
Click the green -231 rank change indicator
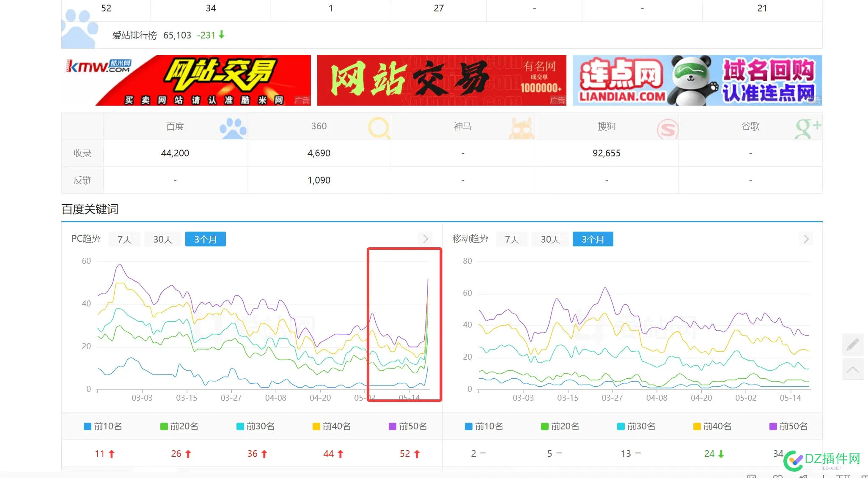tap(211, 35)
